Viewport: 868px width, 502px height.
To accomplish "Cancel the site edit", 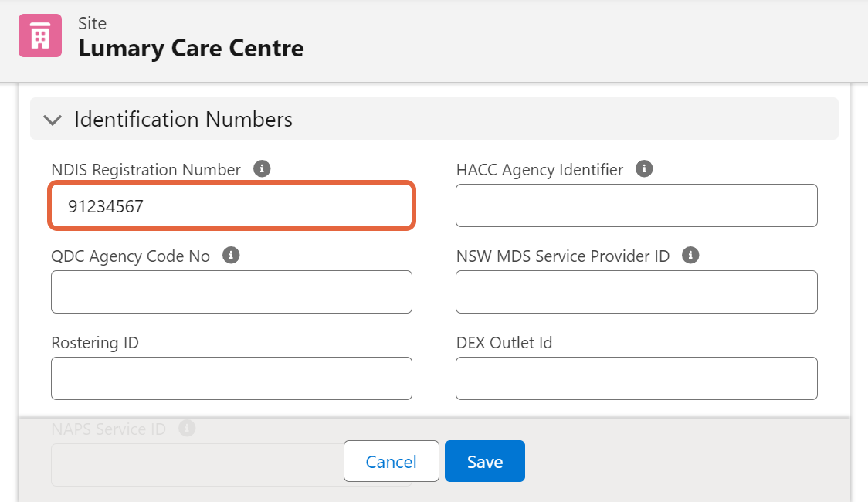I will point(392,461).
